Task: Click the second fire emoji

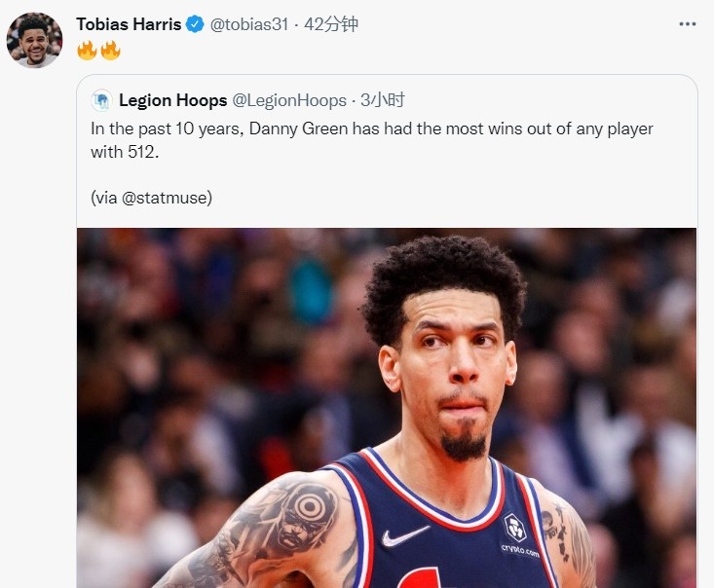Action: pos(110,50)
